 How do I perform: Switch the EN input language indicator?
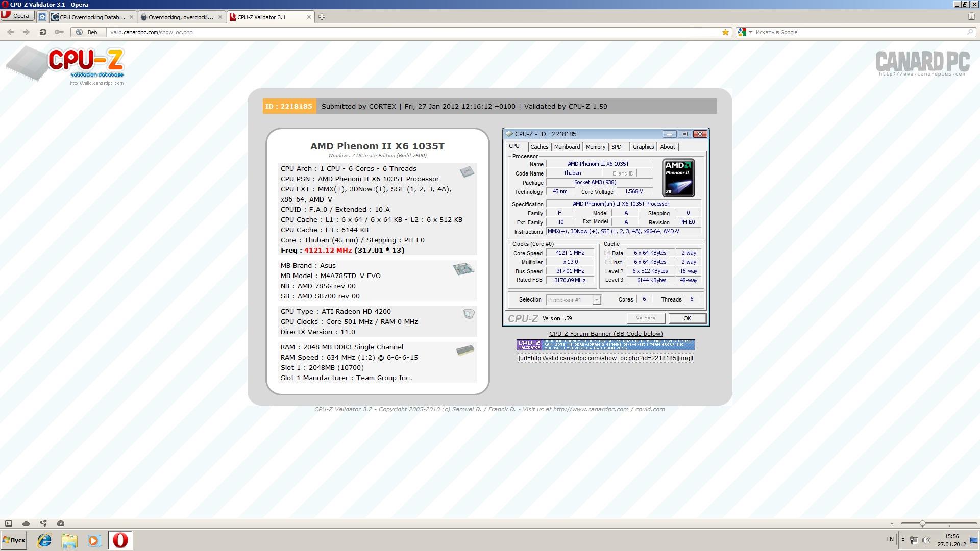pyautogui.click(x=890, y=539)
